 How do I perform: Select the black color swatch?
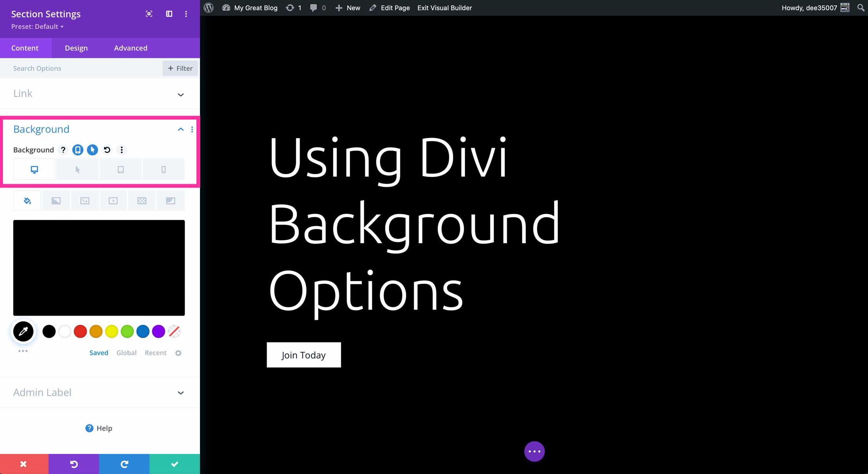(x=49, y=331)
